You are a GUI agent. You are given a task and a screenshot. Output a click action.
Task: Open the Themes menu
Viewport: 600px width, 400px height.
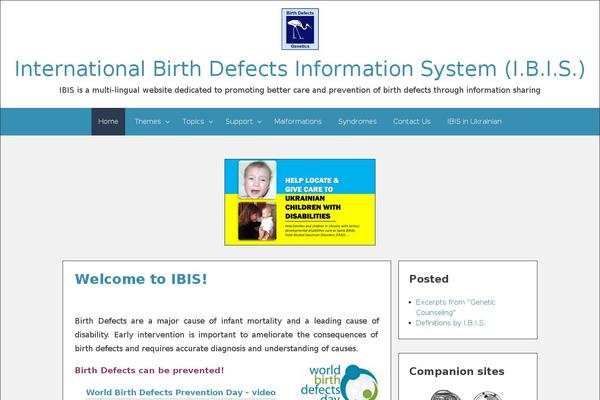(x=147, y=121)
